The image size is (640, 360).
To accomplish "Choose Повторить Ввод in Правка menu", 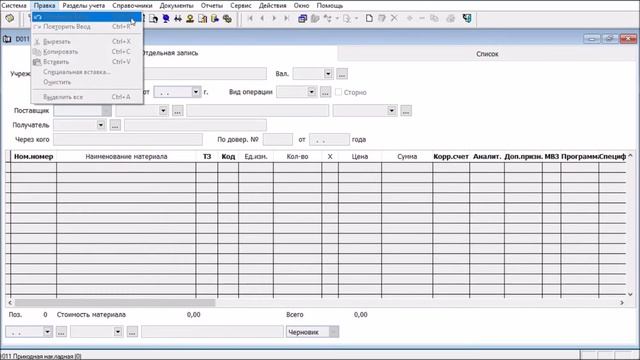I will click(x=87, y=27).
